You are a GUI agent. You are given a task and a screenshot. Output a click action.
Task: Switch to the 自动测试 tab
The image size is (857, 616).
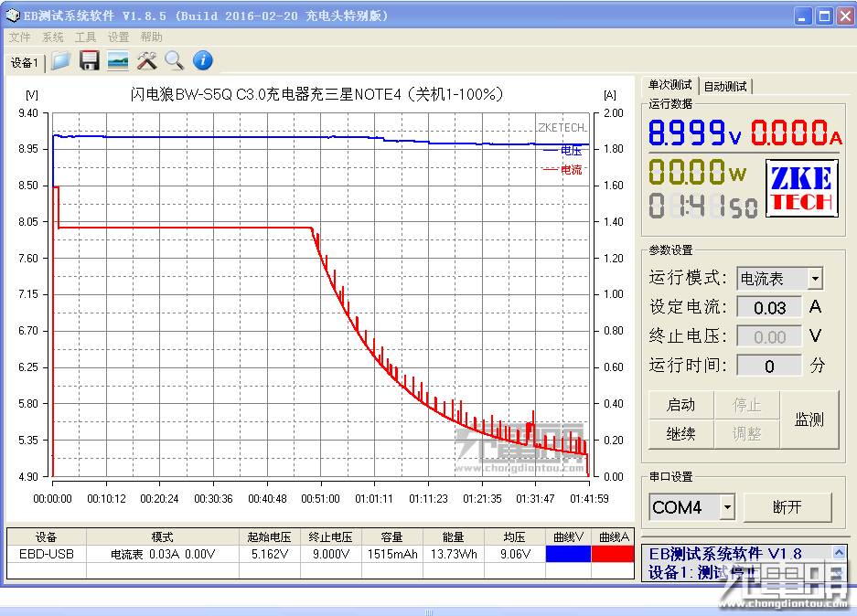[x=724, y=86]
